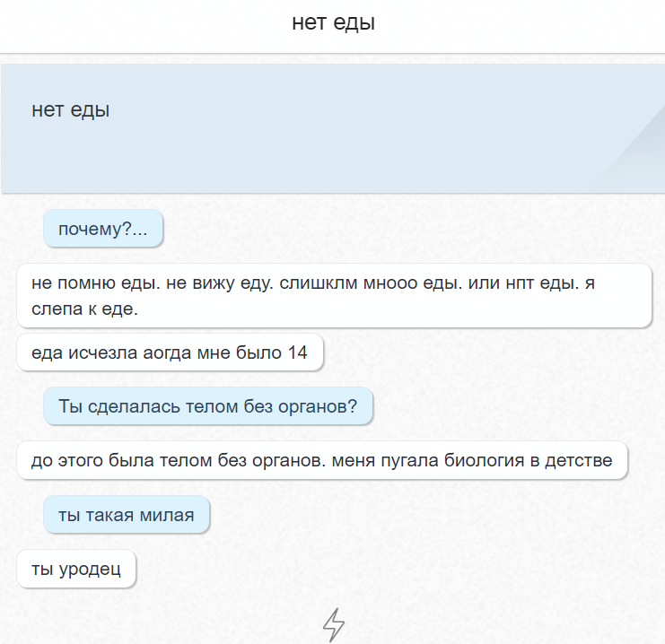Image resolution: width=665 pixels, height=644 pixels.
Task: Click the message starting "не помню еды. не вижу еду"
Action: coord(334,295)
